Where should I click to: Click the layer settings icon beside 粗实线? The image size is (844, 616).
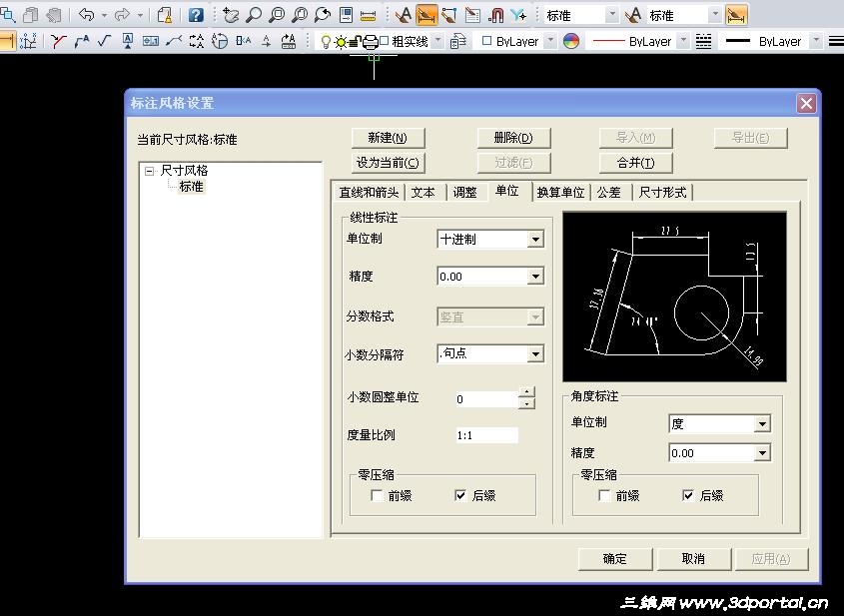tap(457, 41)
